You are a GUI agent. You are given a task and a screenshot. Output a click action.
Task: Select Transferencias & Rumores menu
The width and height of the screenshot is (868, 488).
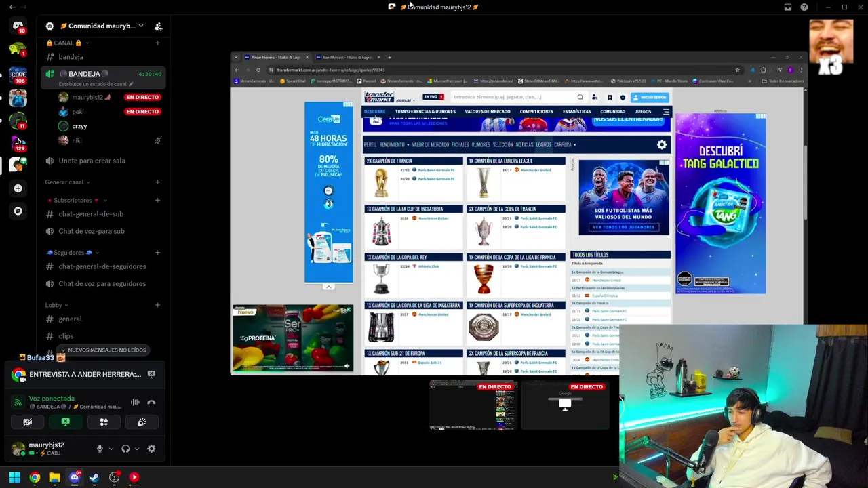(x=425, y=111)
